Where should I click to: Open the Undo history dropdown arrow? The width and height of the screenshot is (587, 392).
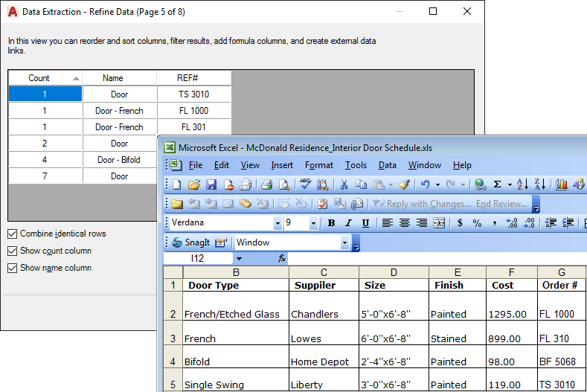click(437, 184)
